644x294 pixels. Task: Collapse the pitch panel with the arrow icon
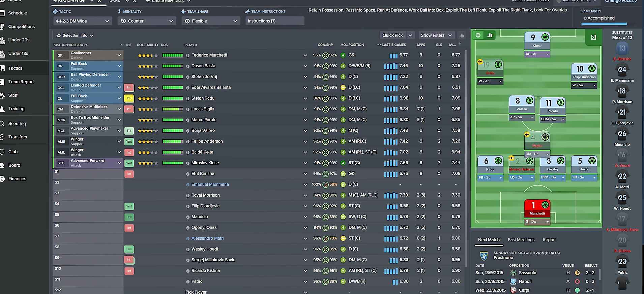(593, 37)
